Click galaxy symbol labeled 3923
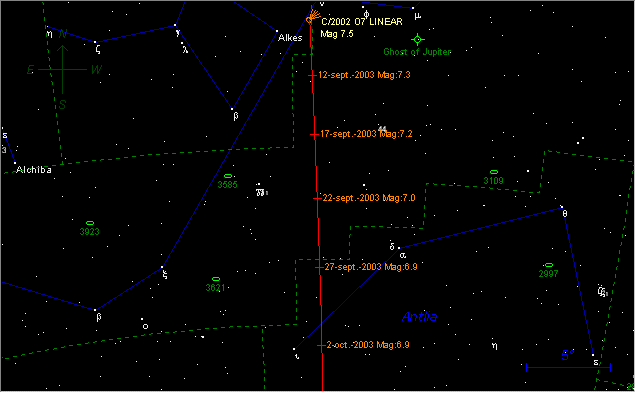Screen dimensions: 636x393 90,223
